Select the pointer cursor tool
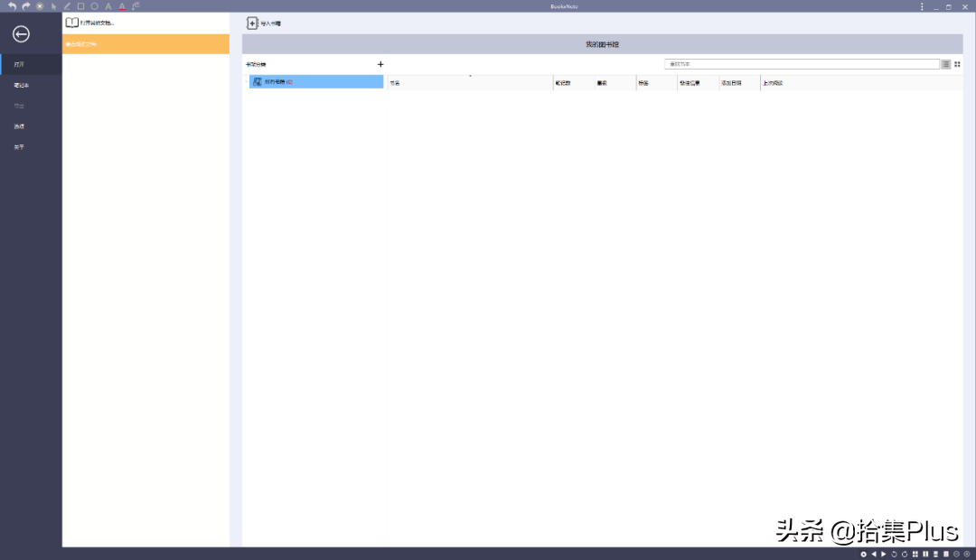The width and height of the screenshot is (976, 560). [53, 6]
